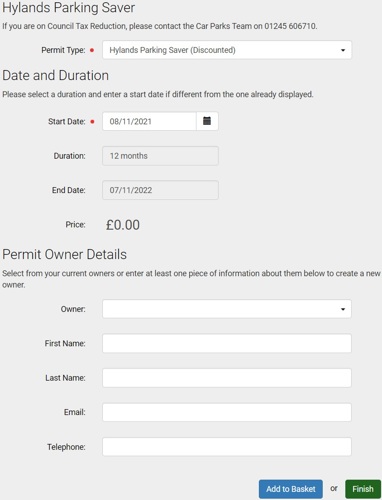The image size is (382, 500).
Task: Click the Hylands Parking Saver heading
Action: [x=68, y=8]
